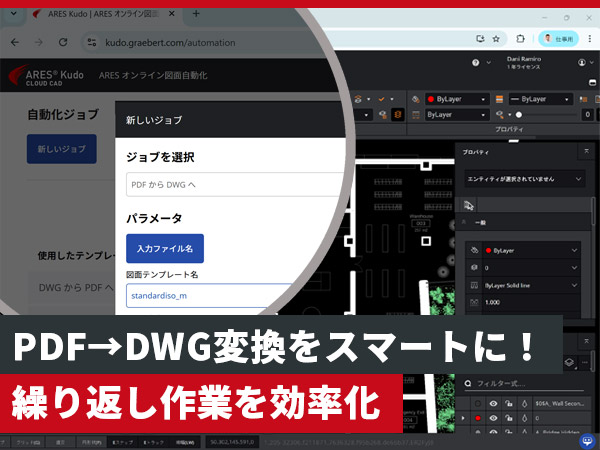Open the browser extensions puzzle icon
The width and height of the screenshot is (600, 450).
[520, 39]
